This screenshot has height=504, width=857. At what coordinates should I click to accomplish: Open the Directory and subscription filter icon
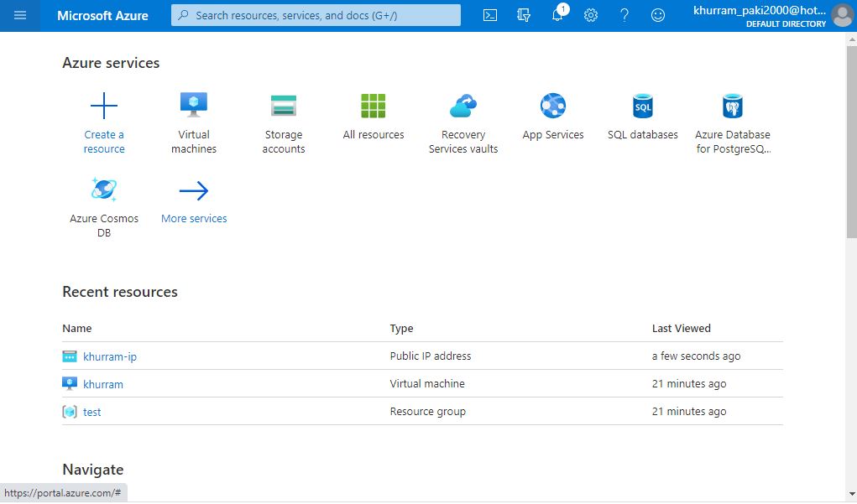click(524, 15)
